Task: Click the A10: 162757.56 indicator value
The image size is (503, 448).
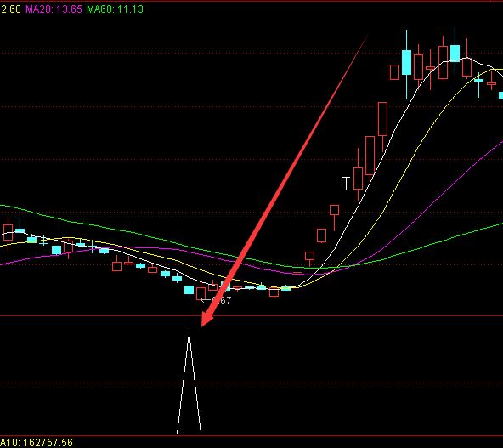Action: click(37, 443)
